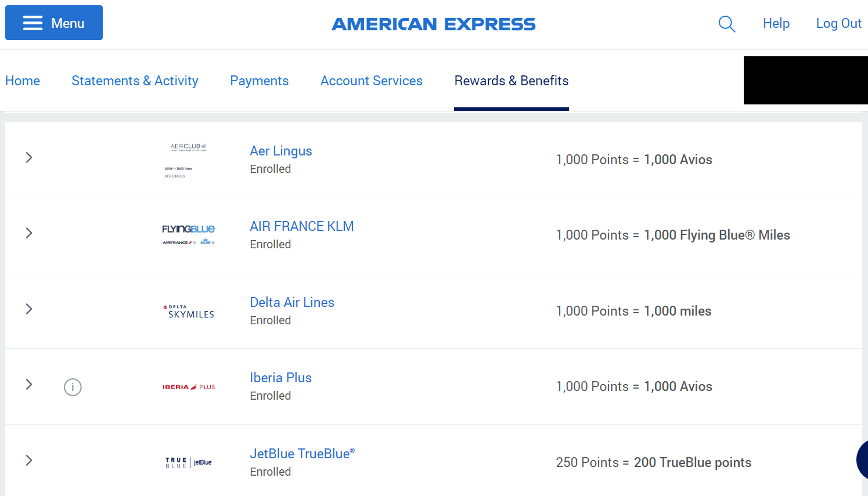Select the Delta SkyMiles logo
Image resolution: width=868 pixels, height=496 pixels.
[x=188, y=310]
